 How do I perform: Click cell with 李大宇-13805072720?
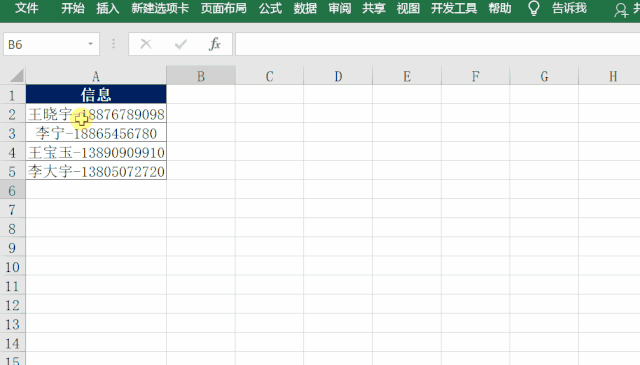pyautogui.click(x=96, y=171)
